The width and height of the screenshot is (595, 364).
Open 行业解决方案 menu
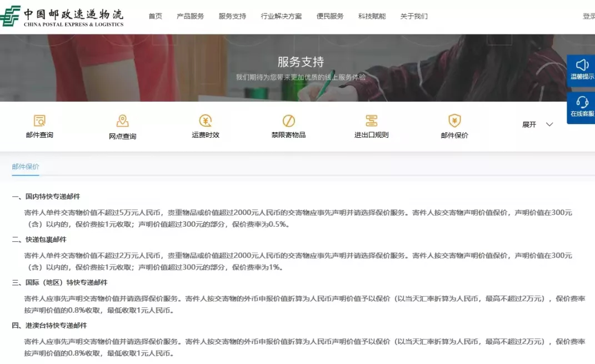(281, 16)
